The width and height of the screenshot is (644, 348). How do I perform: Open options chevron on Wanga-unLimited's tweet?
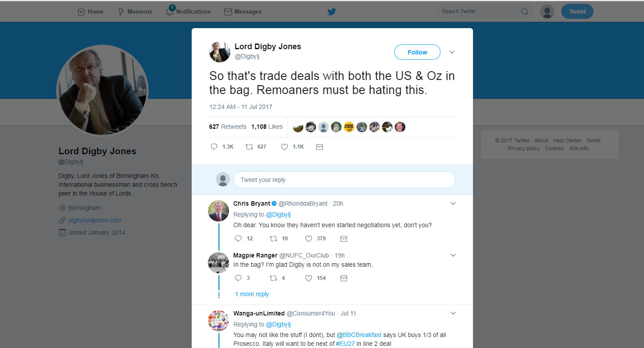[453, 313]
